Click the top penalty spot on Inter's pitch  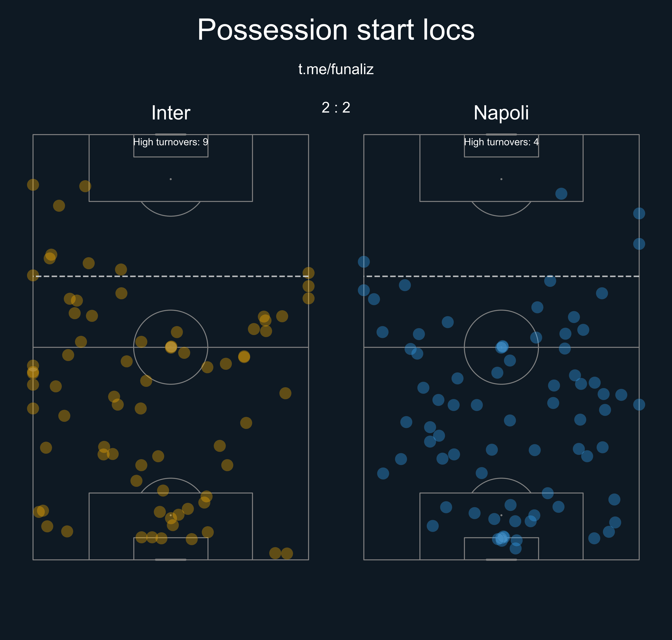click(170, 179)
